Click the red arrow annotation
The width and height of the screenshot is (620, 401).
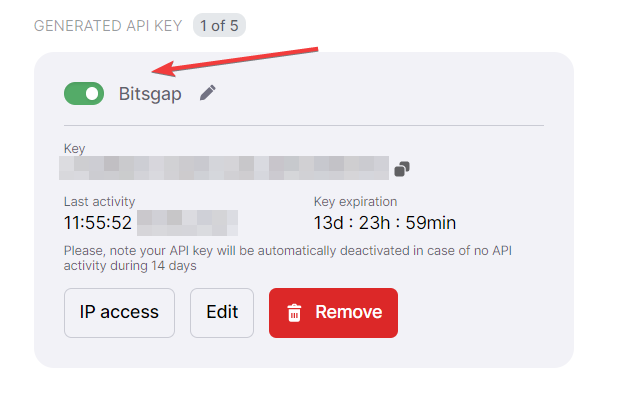pyautogui.click(x=237, y=60)
